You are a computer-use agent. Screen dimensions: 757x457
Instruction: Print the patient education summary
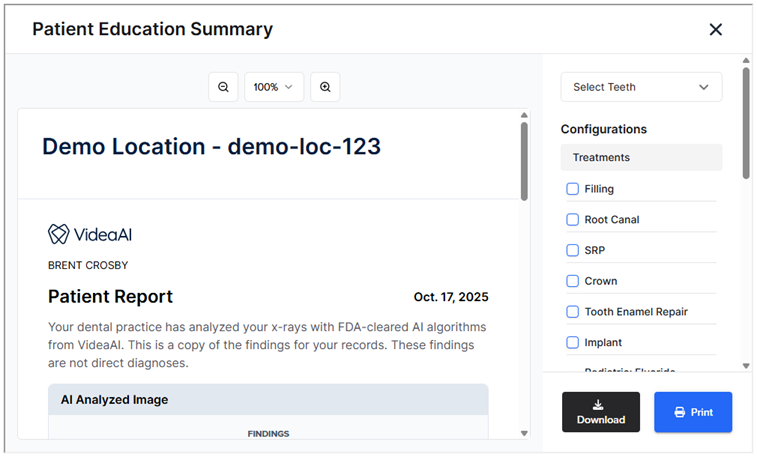(x=693, y=412)
